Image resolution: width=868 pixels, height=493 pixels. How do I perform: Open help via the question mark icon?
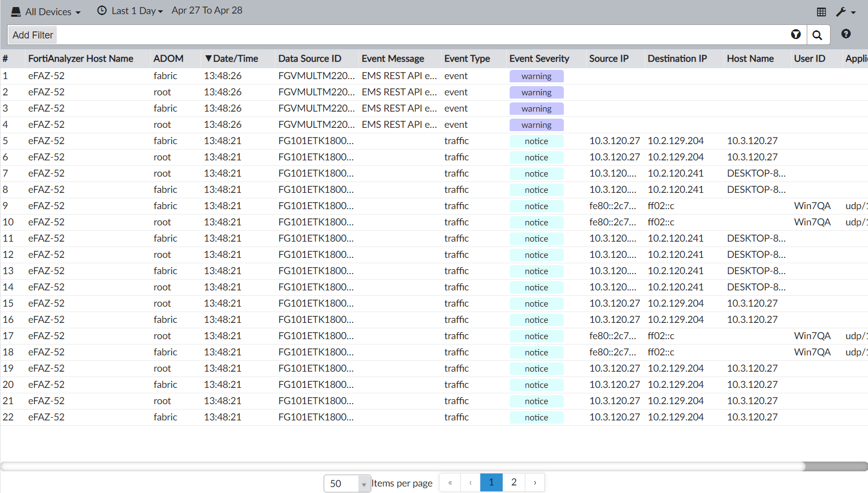846,34
